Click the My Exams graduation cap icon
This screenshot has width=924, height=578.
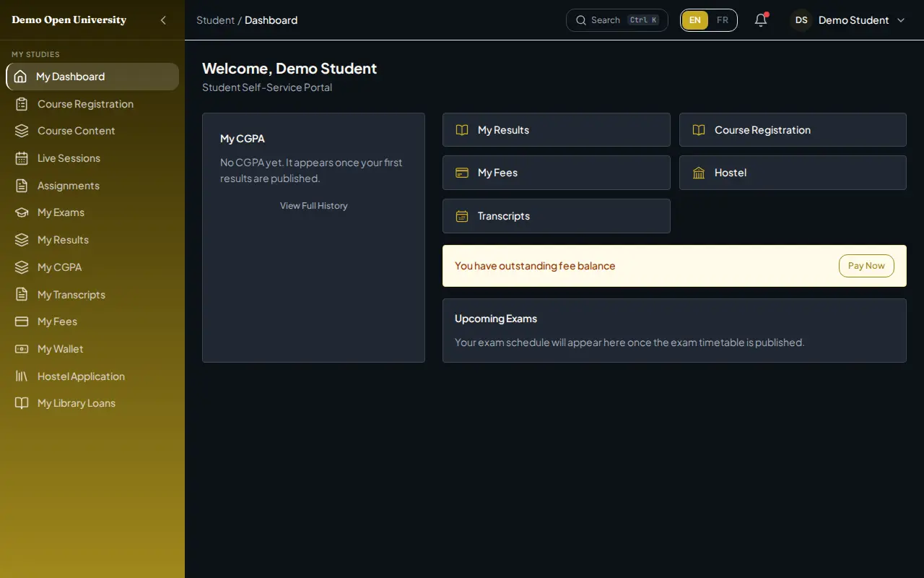(22, 212)
